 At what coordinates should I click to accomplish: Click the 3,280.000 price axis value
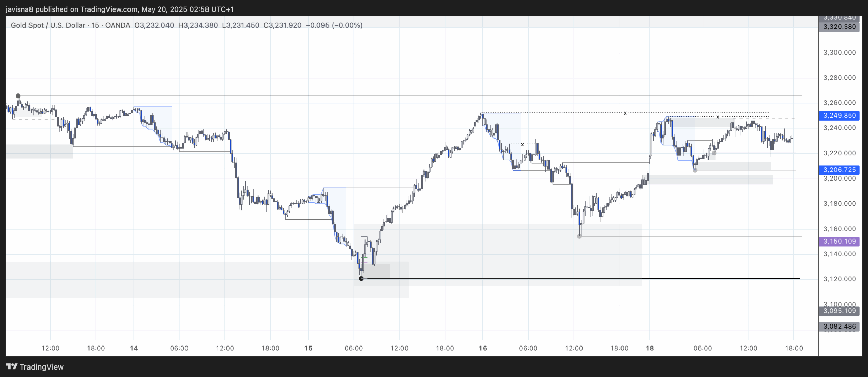(x=840, y=78)
